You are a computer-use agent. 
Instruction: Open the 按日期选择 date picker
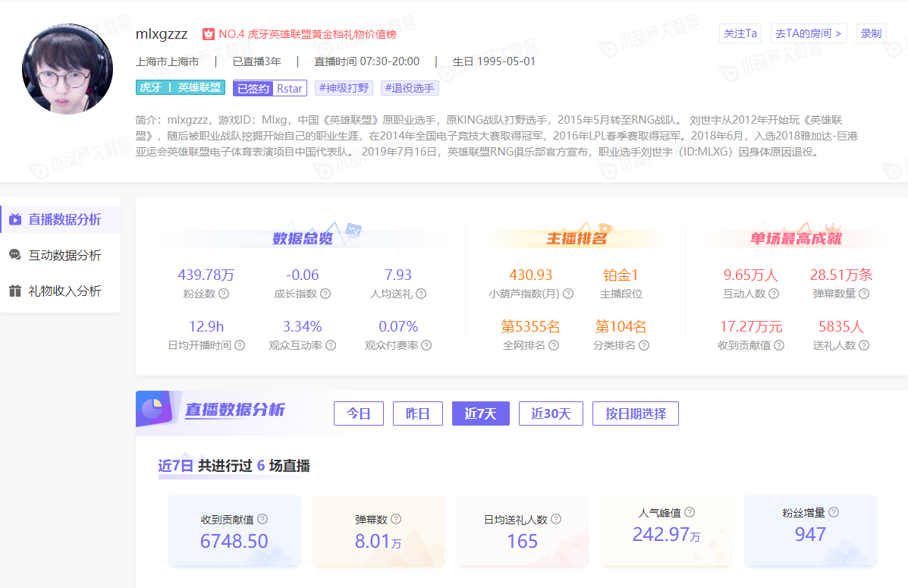[x=635, y=413]
